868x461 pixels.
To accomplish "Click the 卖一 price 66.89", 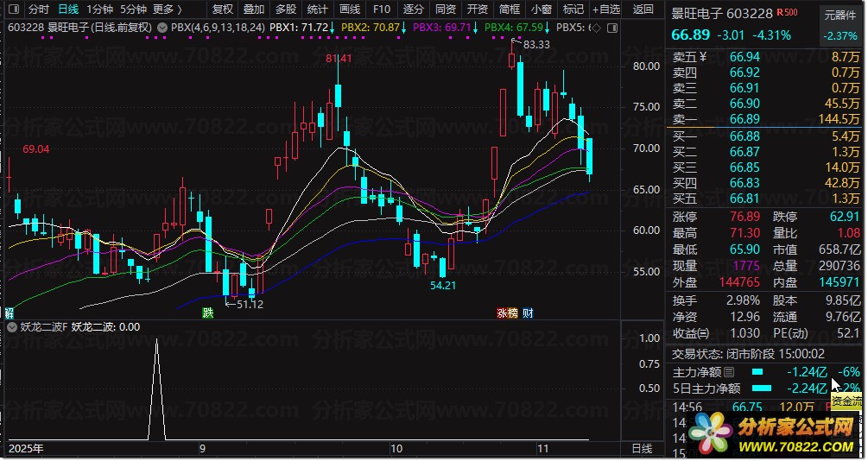I will point(744,119).
